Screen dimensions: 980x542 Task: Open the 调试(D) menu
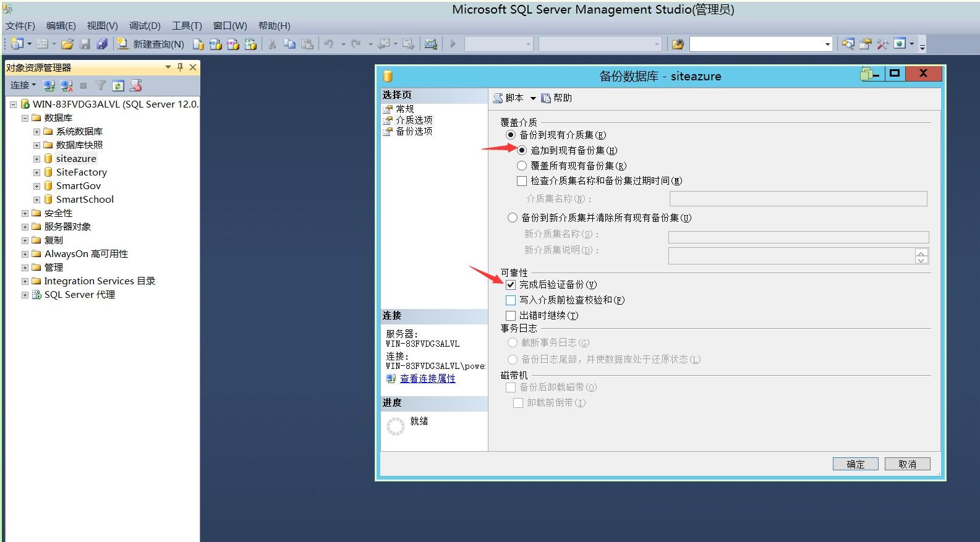145,26
